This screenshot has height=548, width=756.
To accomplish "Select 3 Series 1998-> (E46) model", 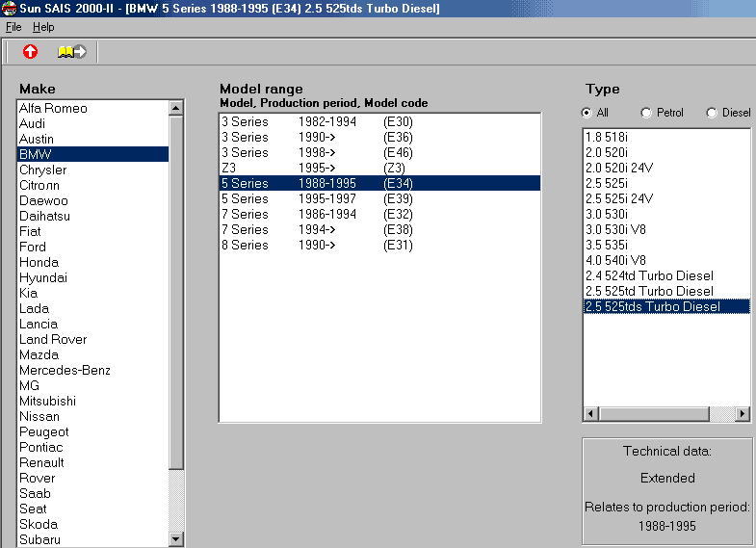I will coord(380,152).
